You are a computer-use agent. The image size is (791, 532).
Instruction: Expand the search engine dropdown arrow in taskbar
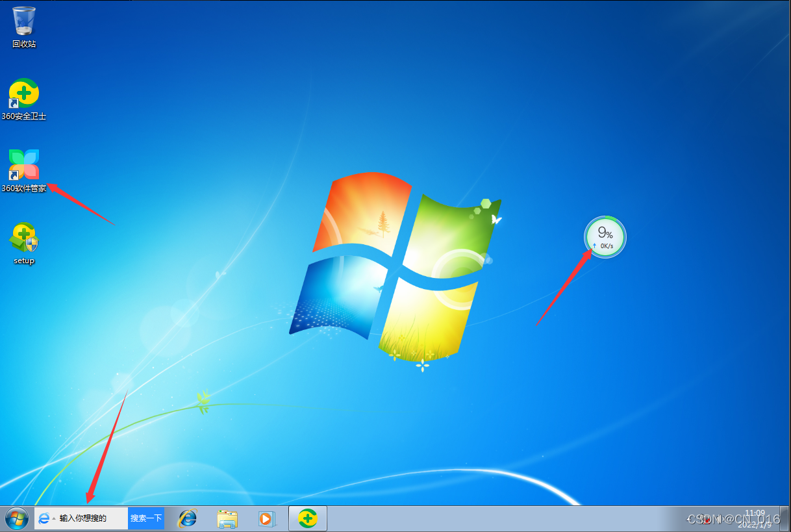[x=54, y=518]
